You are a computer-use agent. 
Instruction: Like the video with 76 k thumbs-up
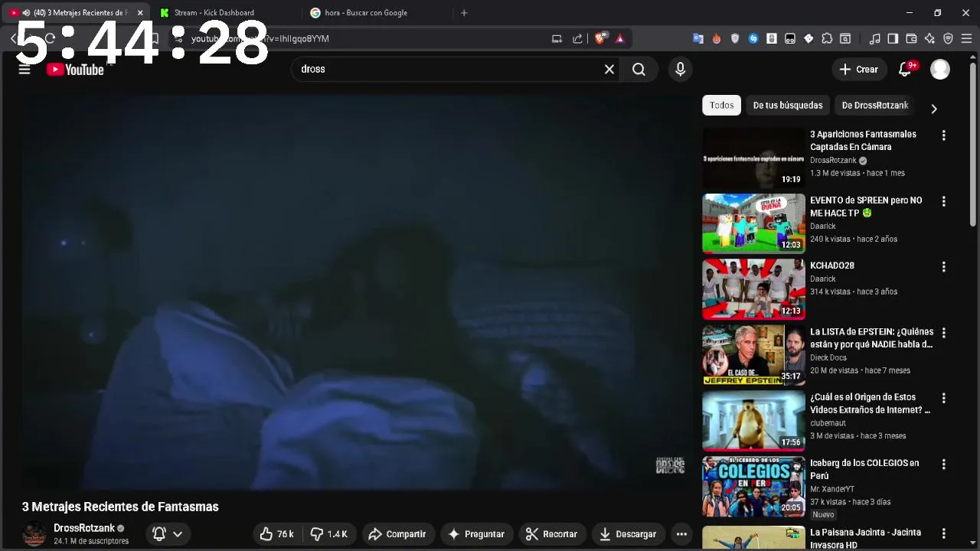(x=276, y=534)
